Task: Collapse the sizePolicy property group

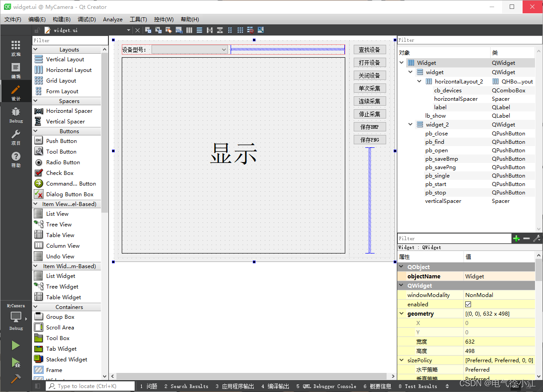Action: 402,360
